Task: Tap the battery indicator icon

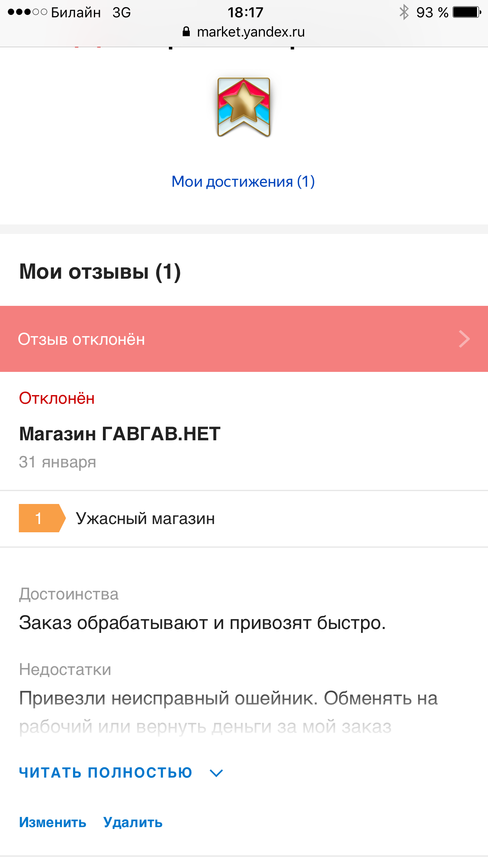Action: pyautogui.click(x=466, y=12)
